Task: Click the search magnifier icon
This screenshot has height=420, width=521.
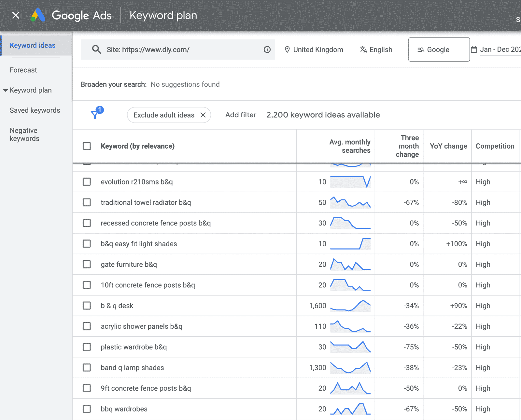Action: 96,49
